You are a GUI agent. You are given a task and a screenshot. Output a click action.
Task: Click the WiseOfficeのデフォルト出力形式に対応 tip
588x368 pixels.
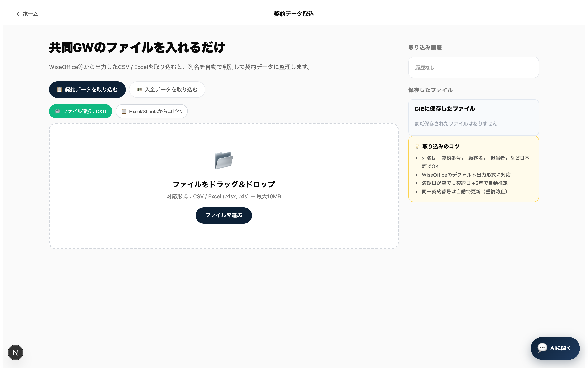466,175
